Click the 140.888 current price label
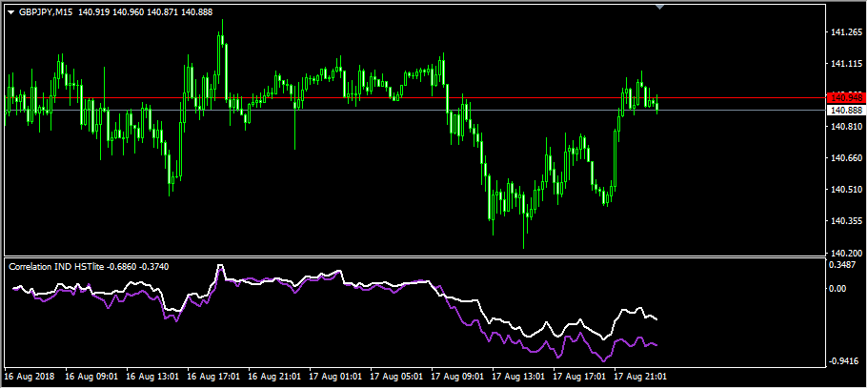 [x=846, y=111]
